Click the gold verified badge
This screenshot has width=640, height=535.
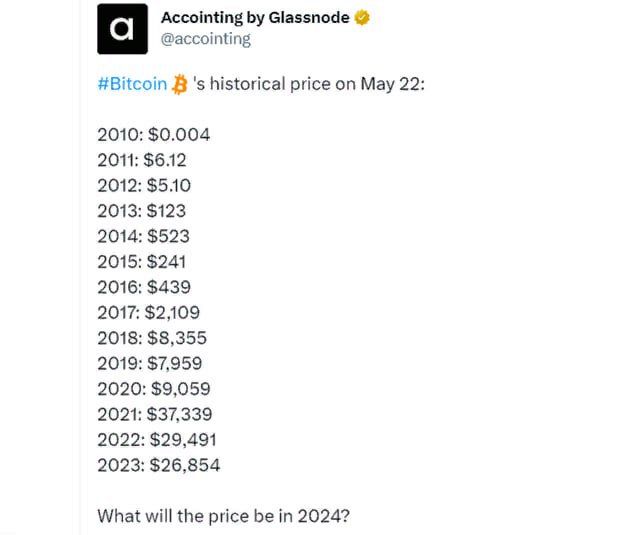tap(363, 18)
